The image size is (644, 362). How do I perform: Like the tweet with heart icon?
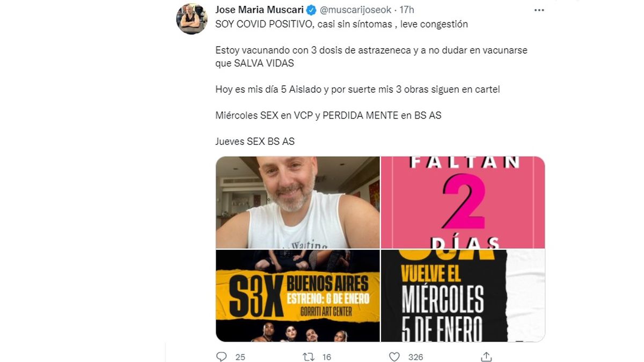point(394,357)
